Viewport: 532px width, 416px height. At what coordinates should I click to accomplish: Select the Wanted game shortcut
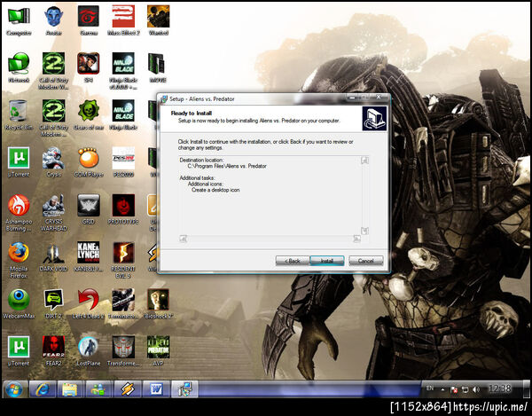159,21
